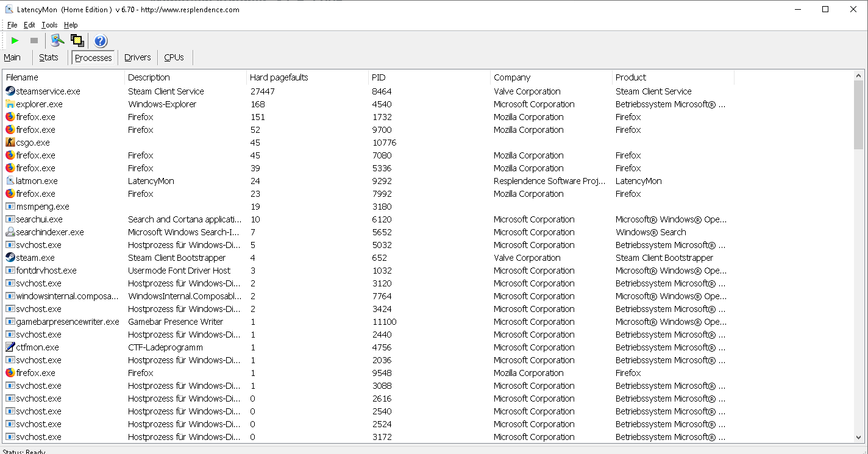Click the copy report to clipboard icon
The height and width of the screenshot is (454, 868).
point(77,40)
